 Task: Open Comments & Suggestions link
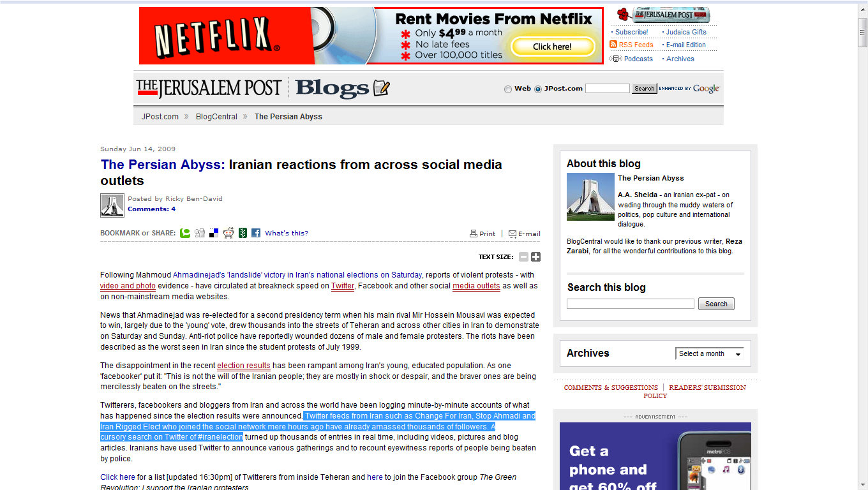point(611,387)
